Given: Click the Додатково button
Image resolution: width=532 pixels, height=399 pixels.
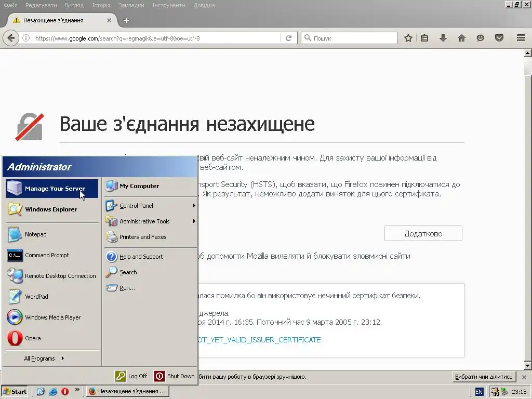Looking at the screenshot, I should pyautogui.click(x=423, y=233).
